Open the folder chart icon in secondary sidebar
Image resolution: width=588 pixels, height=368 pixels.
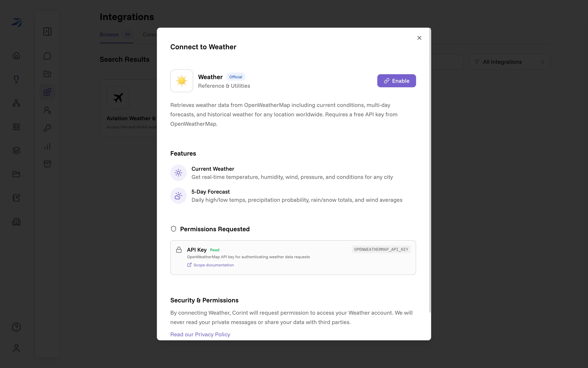(47, 74)
